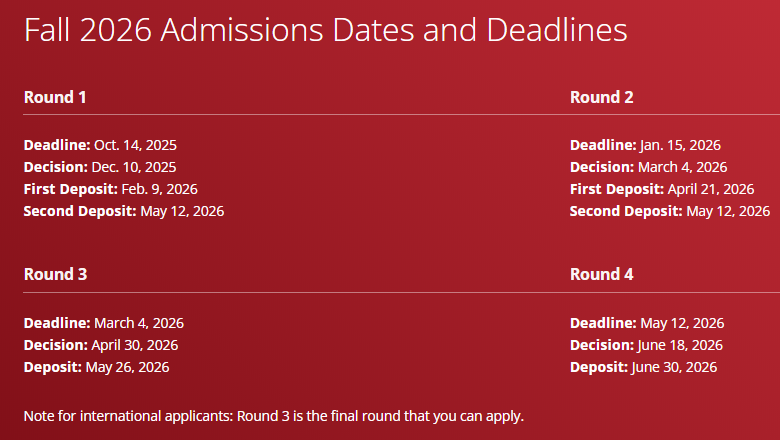The height and width of the screenshot is (440, 780).
Task: Select the Round 4 heading
Action: point(601,274)
